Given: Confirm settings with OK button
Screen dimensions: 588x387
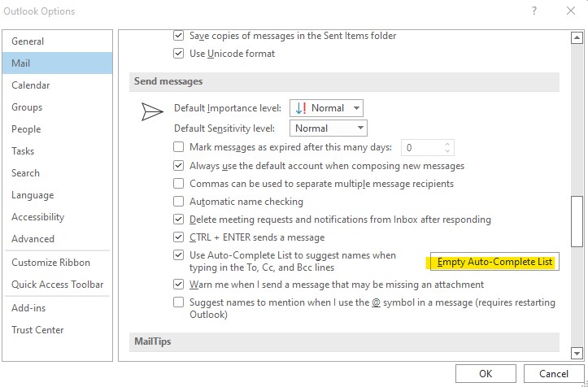Looking at the screenshot, I should click(486, 373).
